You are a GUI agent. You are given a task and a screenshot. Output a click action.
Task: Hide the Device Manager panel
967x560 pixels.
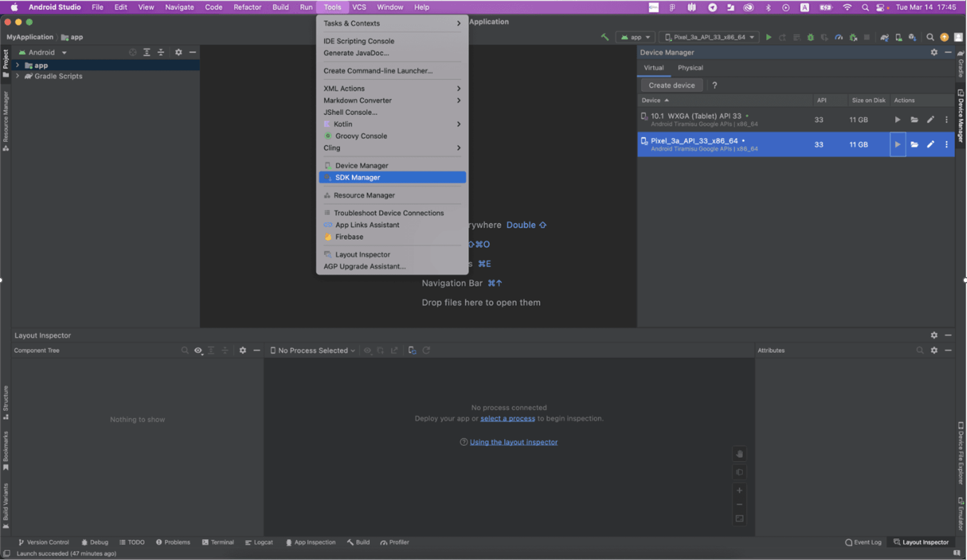(948, 53)
